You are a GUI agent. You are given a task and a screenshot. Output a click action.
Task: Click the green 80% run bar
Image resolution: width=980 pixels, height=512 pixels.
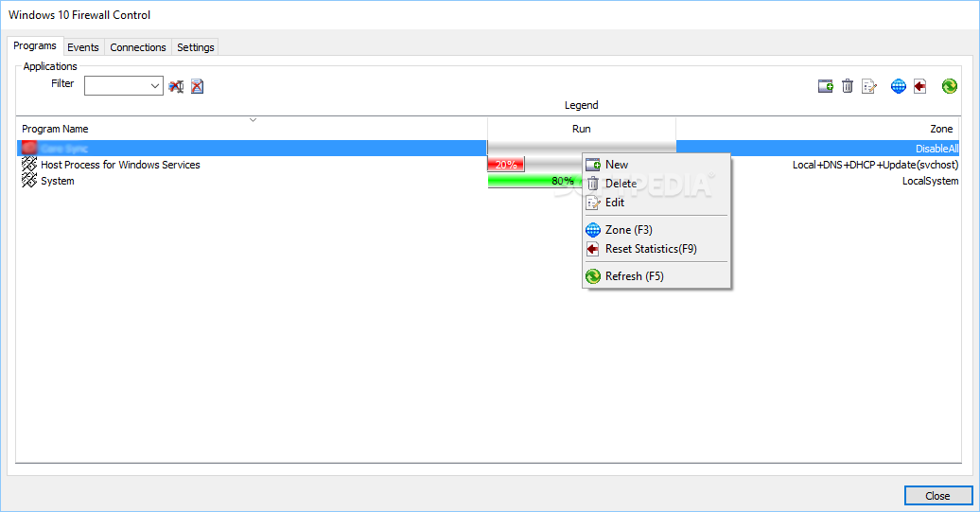pos(534,181)
